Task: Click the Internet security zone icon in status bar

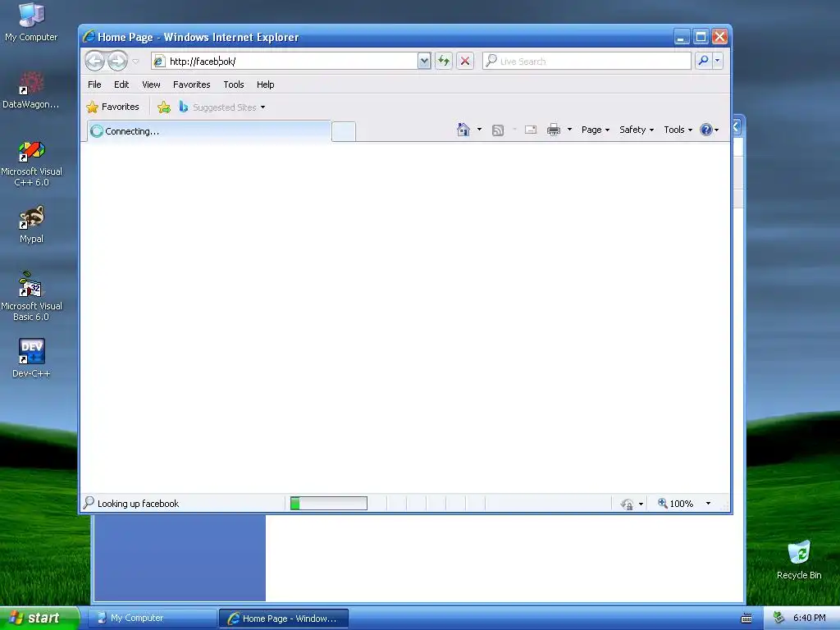Action: point(628,504)
